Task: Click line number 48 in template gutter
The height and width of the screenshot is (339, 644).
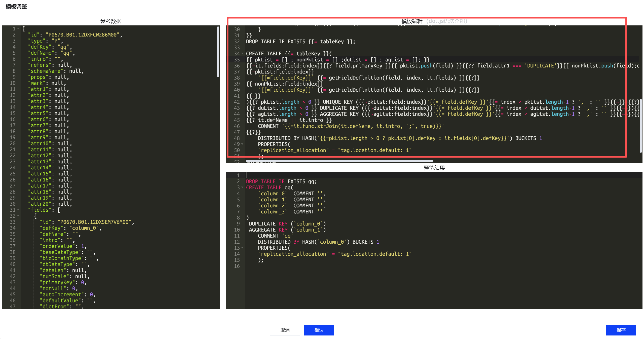Action: pos(237,138)
